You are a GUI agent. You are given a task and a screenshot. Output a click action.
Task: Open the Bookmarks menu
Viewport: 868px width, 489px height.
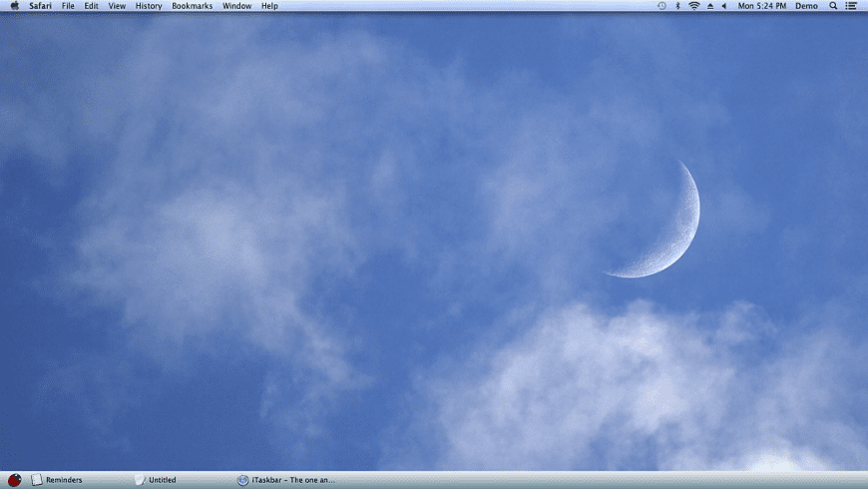pyautogui.click(x=193, y=6)
